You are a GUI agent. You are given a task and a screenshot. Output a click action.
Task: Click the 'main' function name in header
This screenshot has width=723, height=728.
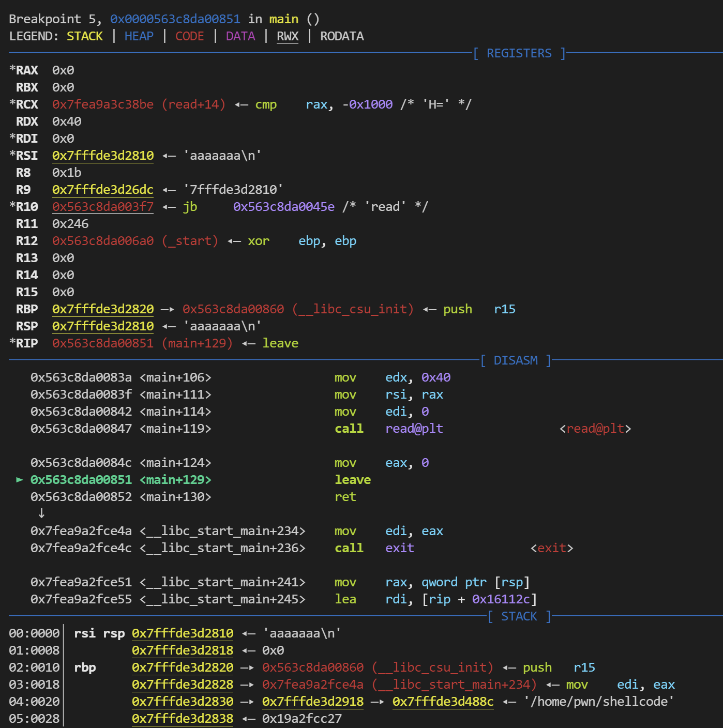click(284, 19)
